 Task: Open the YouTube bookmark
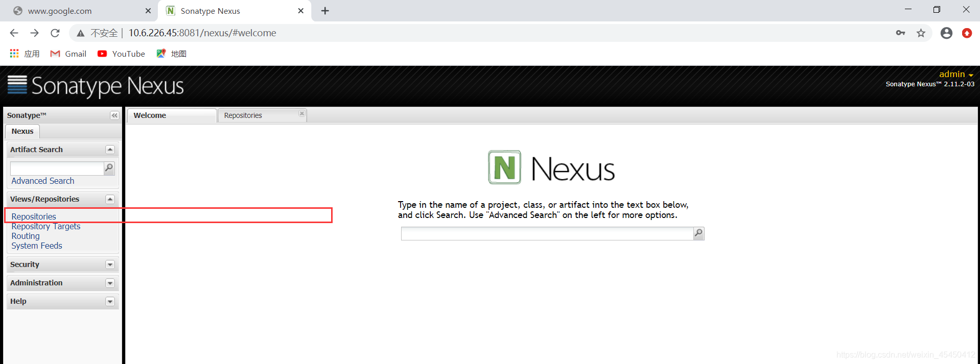click(x=121, y=54)
